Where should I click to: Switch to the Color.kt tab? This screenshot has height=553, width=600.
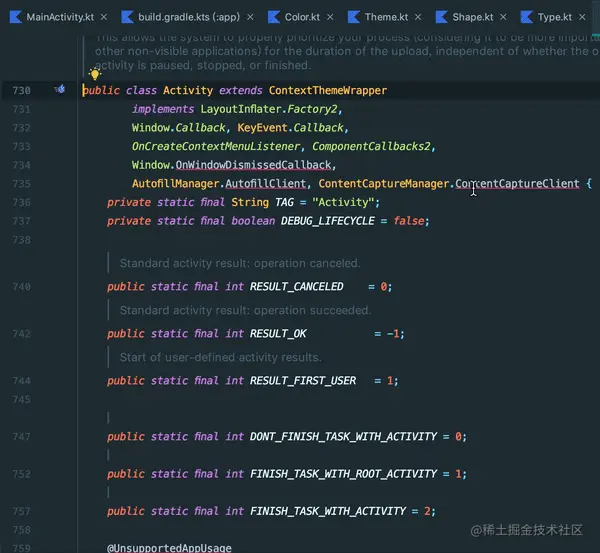(302, 17)
